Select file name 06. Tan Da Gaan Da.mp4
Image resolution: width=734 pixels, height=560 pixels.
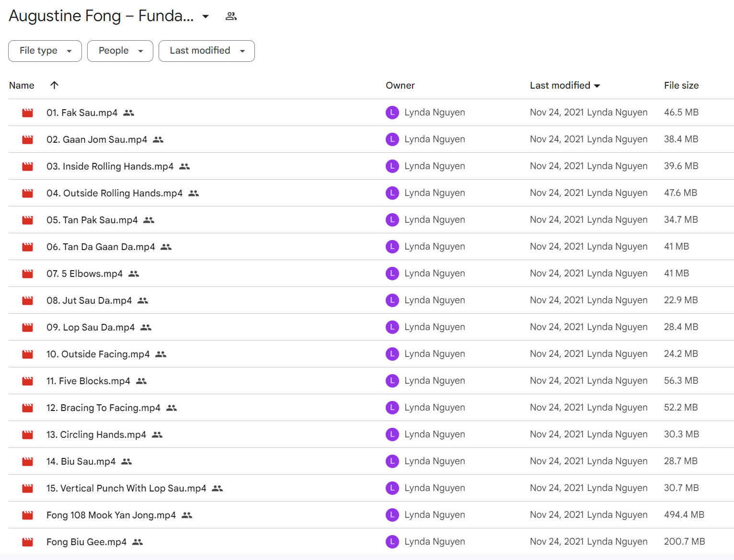101,247
